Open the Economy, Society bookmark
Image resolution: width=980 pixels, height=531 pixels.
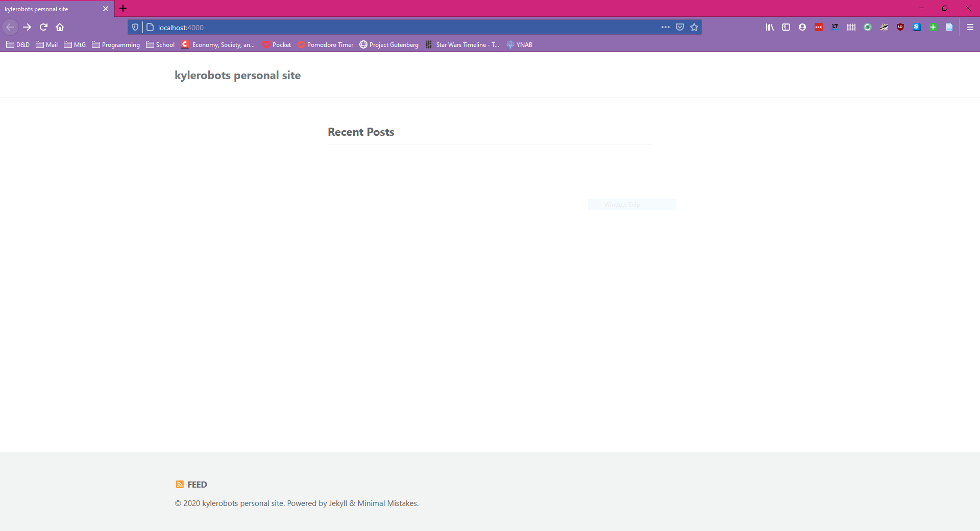218,45
